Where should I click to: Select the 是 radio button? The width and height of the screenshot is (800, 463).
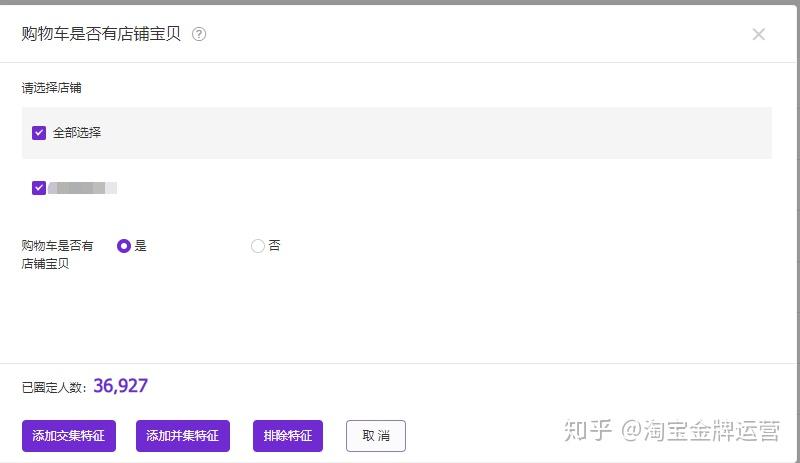pos(123,246)
